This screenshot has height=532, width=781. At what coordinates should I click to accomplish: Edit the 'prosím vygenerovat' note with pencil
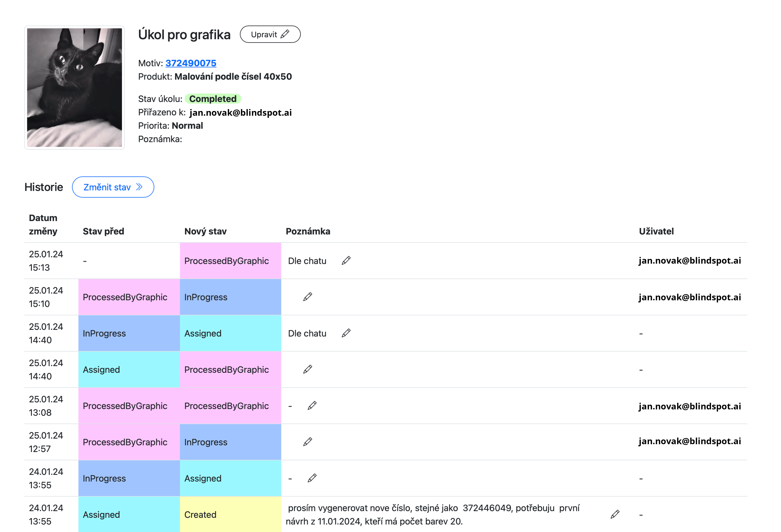(x=615, y=514)
